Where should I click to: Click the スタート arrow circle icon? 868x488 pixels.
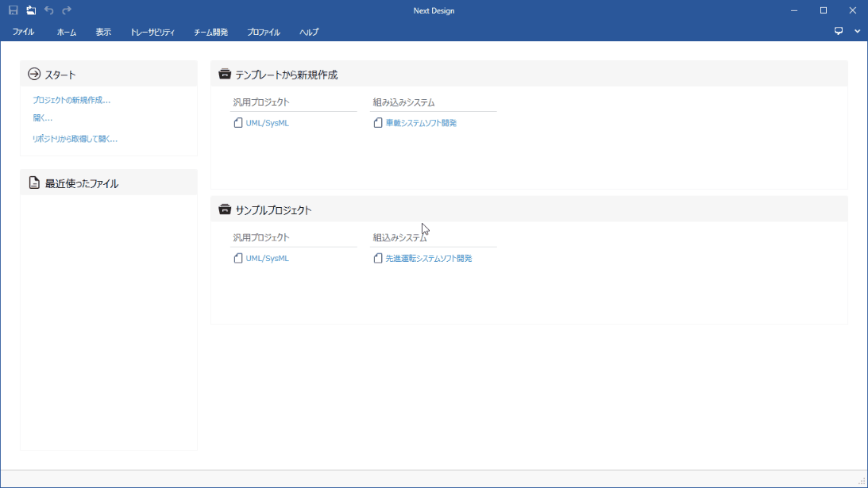click(34, 74)
